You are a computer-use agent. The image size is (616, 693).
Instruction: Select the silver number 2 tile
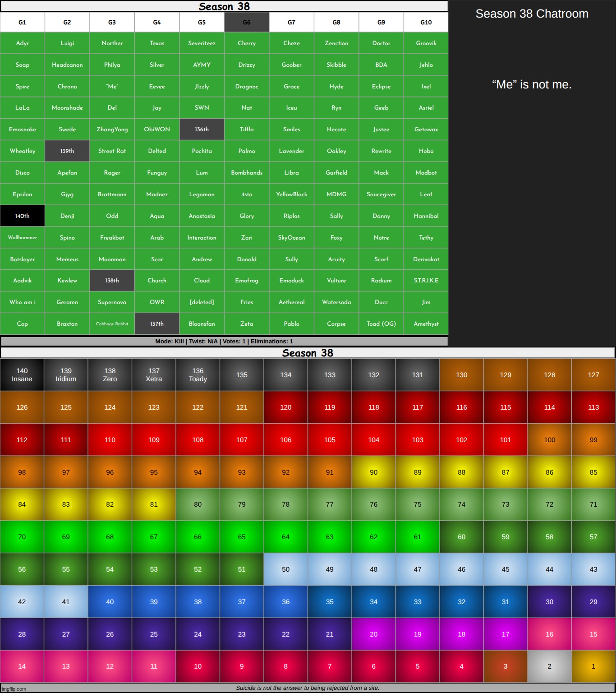point(549,666)
